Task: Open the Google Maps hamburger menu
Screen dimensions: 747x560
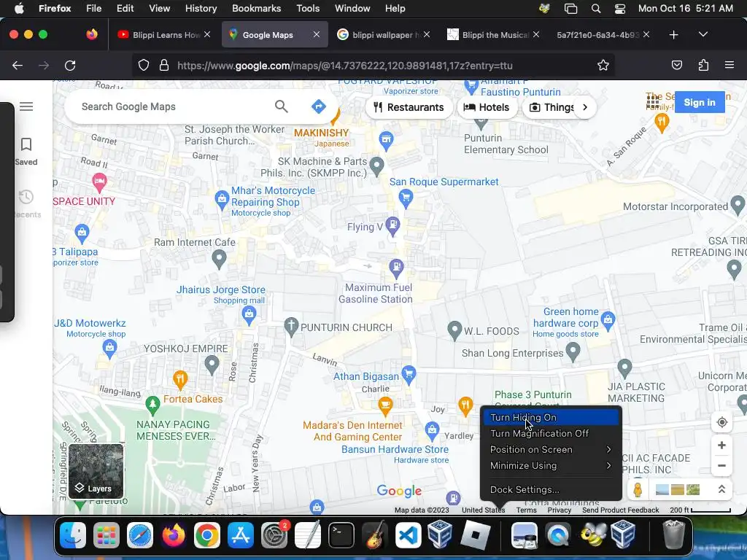Action: click(x=26, y=106)
